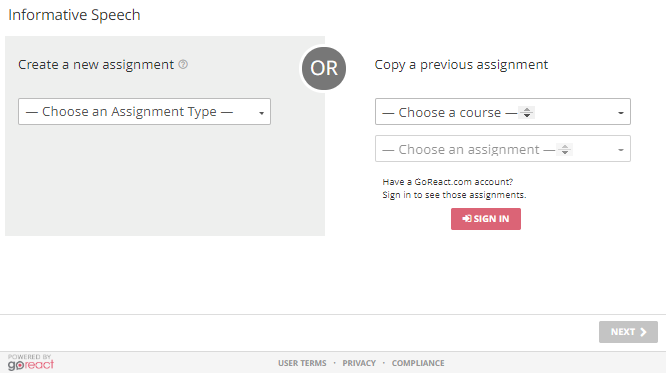Screen dimensions: 666x373
Task: Click the red SIGN IN button
Action: pyautogui.click(x=486, y=219)
